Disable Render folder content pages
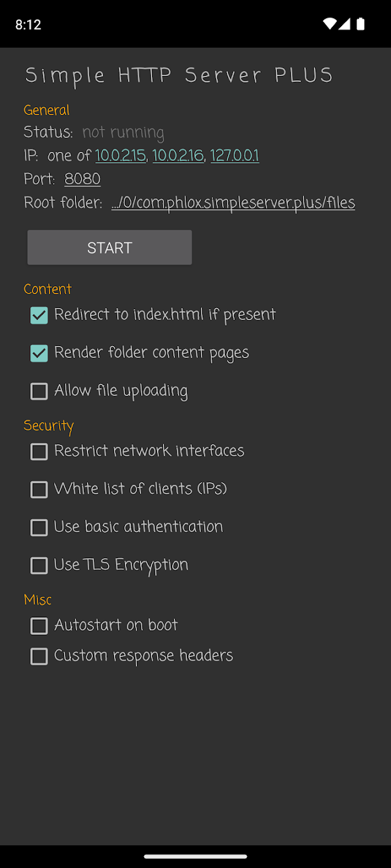The height and width of the screenshot is (868, 391). tap(39, 353)
